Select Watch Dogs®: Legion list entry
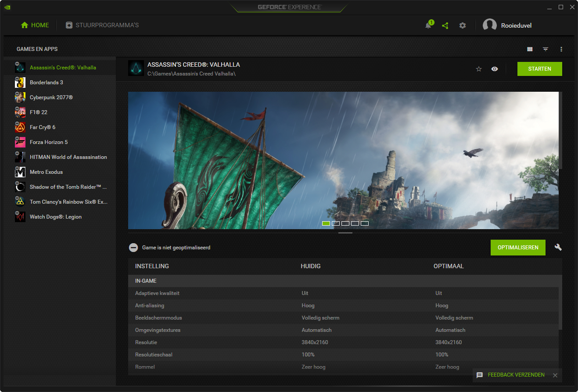Screen dimensions: 578x392 [56, 217]
